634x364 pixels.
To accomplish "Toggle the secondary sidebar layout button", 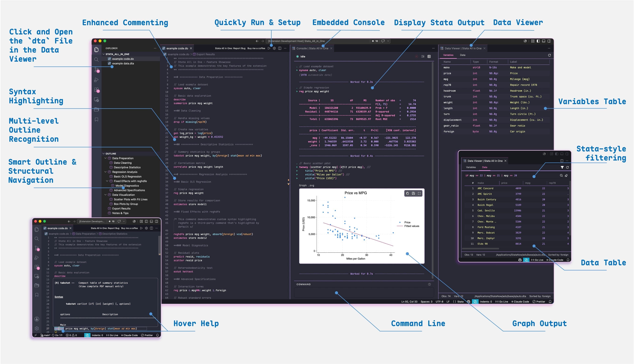I will pos(549,41).
